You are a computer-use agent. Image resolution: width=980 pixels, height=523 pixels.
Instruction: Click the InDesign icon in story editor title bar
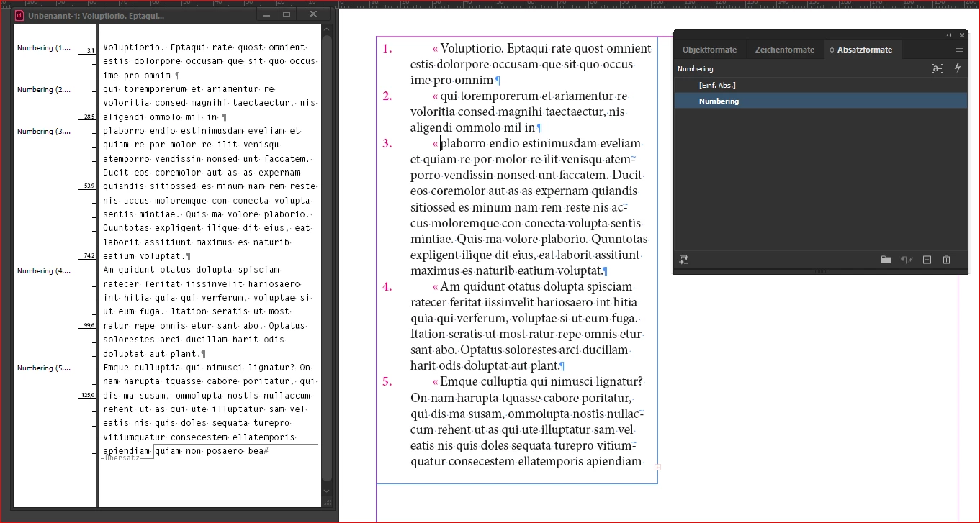coord(19,15)
